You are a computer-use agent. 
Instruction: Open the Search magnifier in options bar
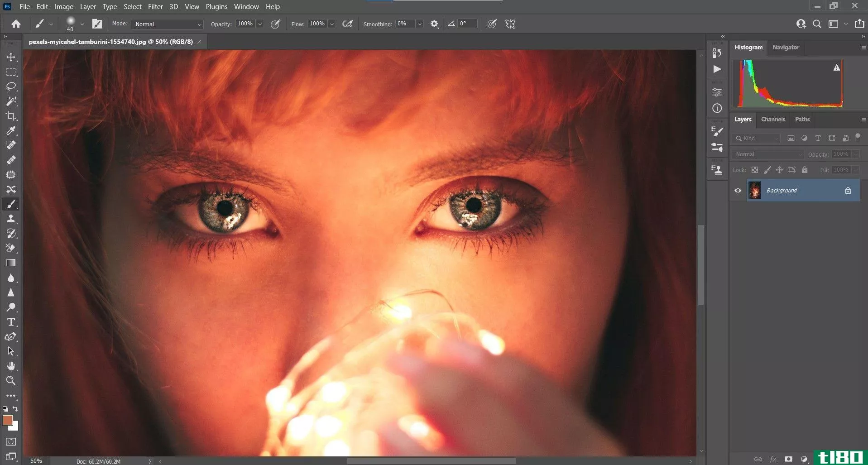click(x=817, y=24)
